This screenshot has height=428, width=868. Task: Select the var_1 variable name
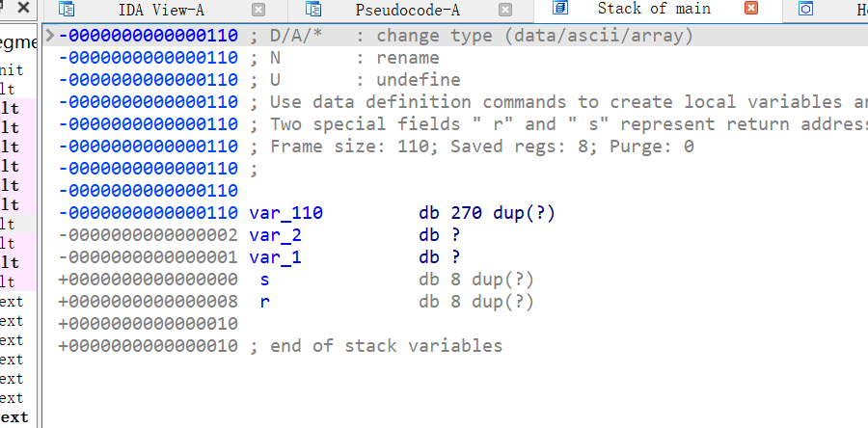(276, 257)
